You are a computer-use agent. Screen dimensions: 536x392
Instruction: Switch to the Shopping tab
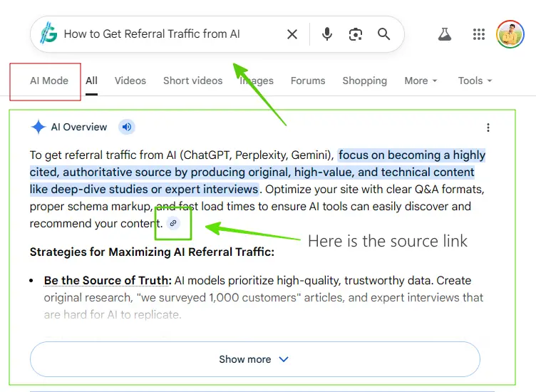coord(364,81)
